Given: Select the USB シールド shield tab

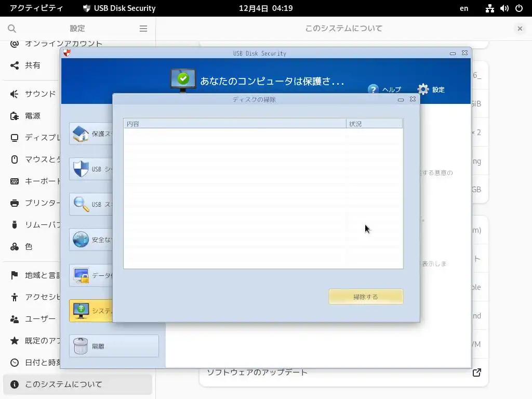Looking at the screenshot, I should [x=91, y=169].
